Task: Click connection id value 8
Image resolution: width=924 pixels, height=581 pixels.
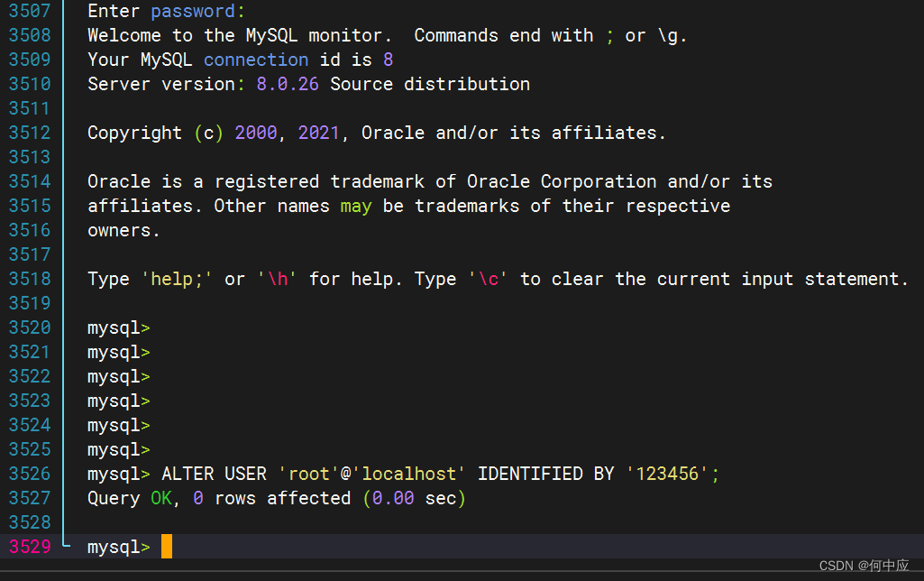Action: click(388, 60)
